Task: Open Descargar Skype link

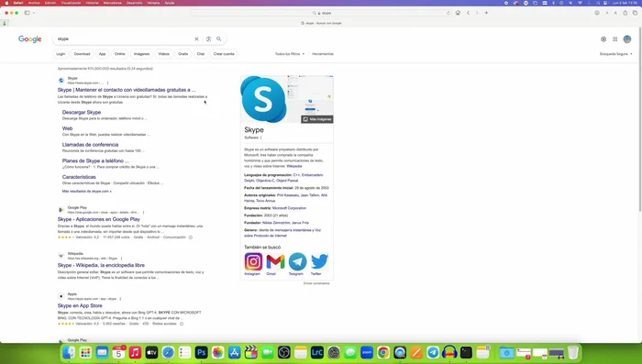Action: click(x=82, y=112)
